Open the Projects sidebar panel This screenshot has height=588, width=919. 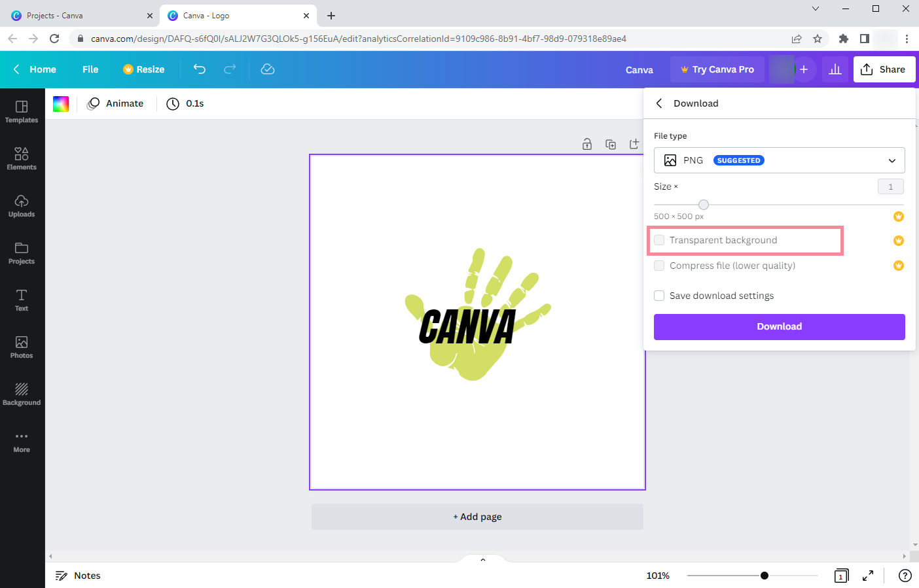point(22,253)
